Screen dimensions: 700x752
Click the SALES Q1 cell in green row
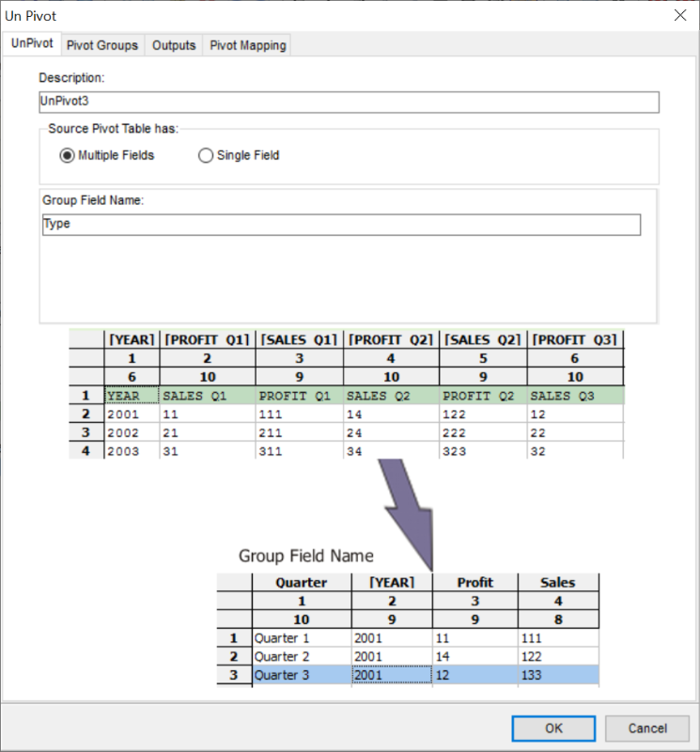pos(208,396)
